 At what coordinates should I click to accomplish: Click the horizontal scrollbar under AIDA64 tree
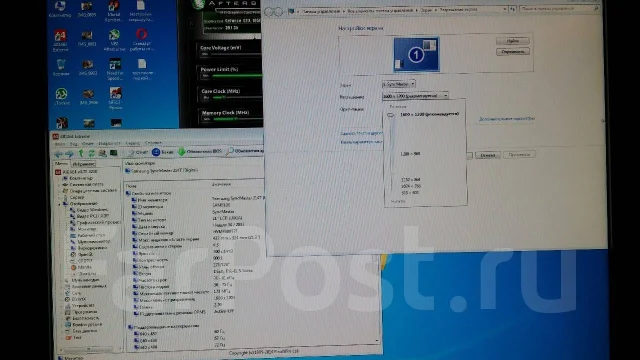[88, 349]
